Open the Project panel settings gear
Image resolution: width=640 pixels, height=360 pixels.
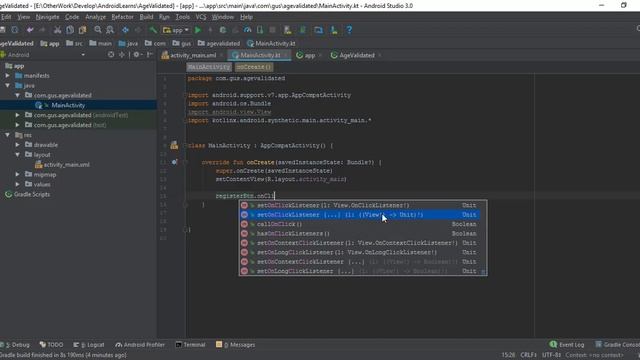tap(137, 55)
